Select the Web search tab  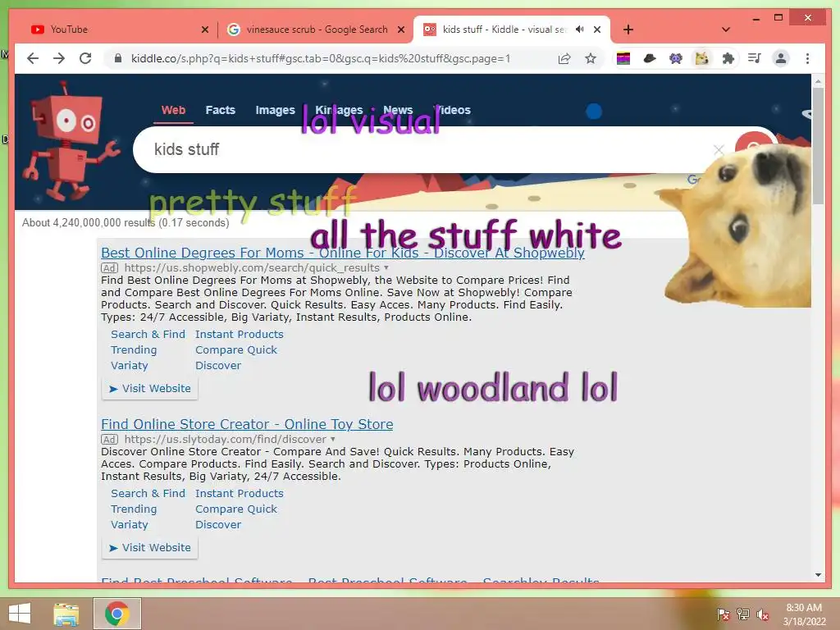coord(173,111)
